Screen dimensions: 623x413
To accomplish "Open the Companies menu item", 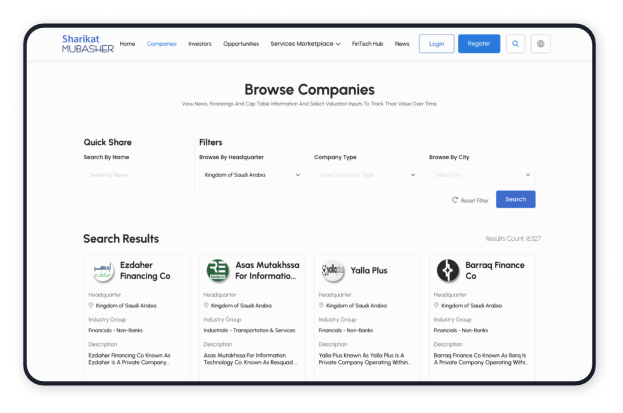I will 162,44.
